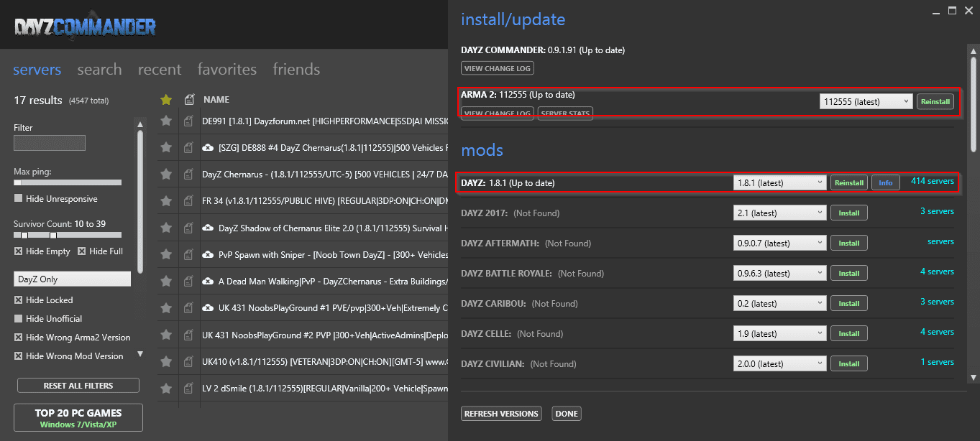Click the Filter text input field
This screenshot has width=980, height=441.
50,143
